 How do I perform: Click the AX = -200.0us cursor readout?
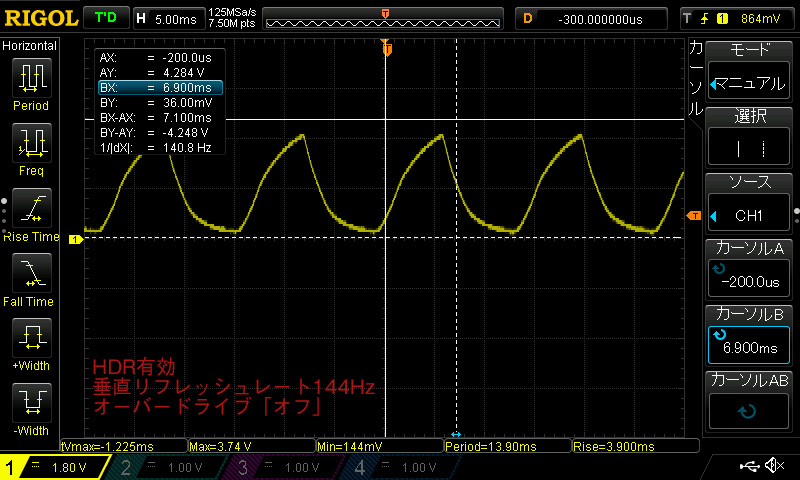[156, 58]
